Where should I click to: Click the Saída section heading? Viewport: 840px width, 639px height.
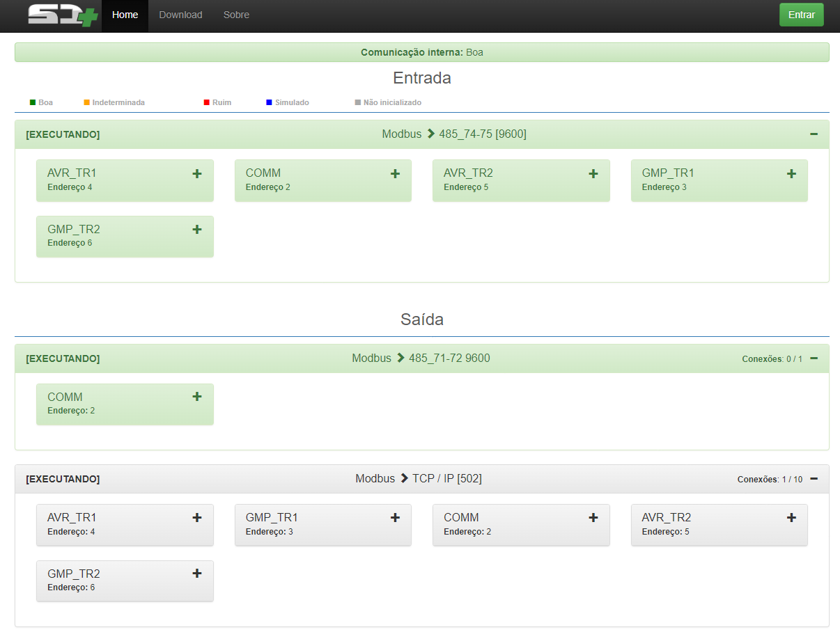(421, 319)
